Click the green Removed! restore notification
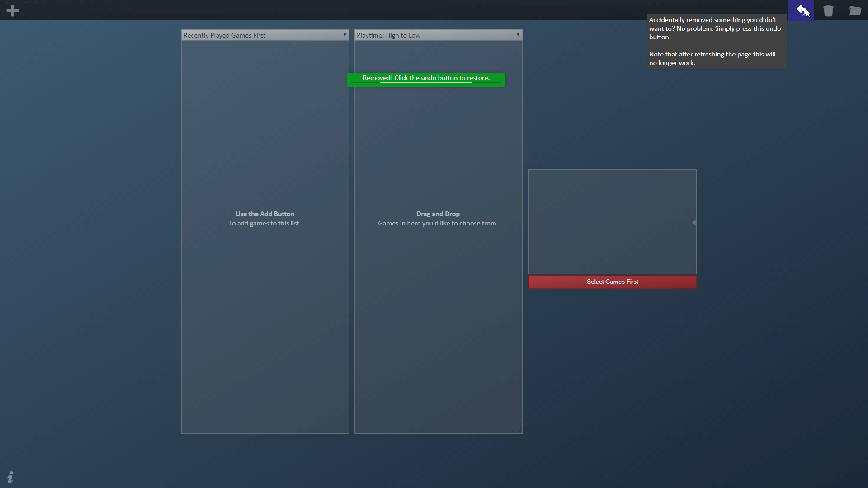This screenshot has height=488, width=868. coord(426,79)
